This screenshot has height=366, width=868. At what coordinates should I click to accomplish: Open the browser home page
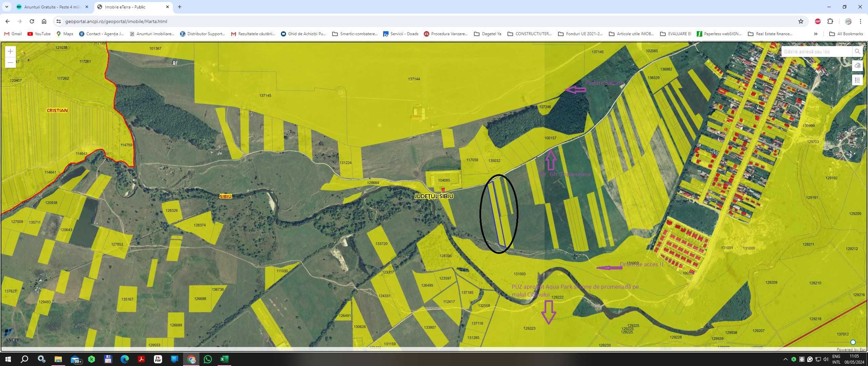point(44,21)
